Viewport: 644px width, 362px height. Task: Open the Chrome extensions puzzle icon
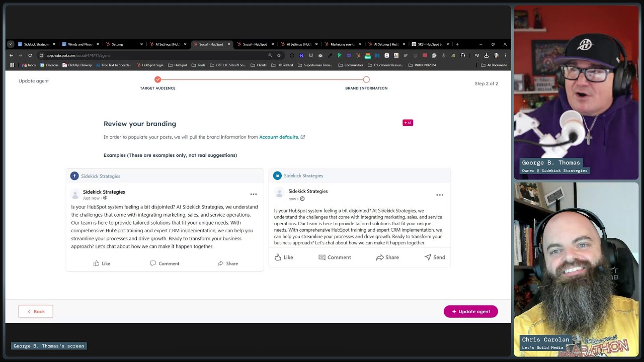(x=463, y=55)
